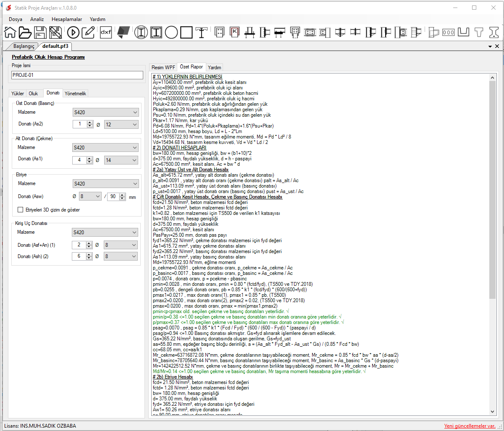
Task: Click the report's vertical scrollbar
Action: pos(493,244)
